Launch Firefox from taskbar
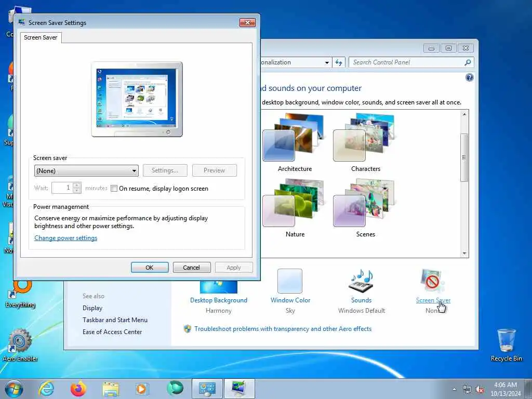532x399 pixels. 78,389
